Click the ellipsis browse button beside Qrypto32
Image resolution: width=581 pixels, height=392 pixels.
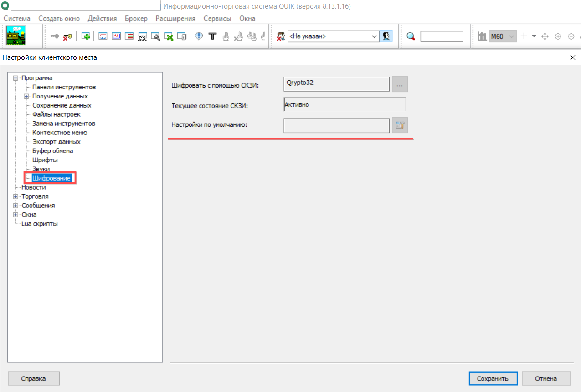tap(400, 84)
